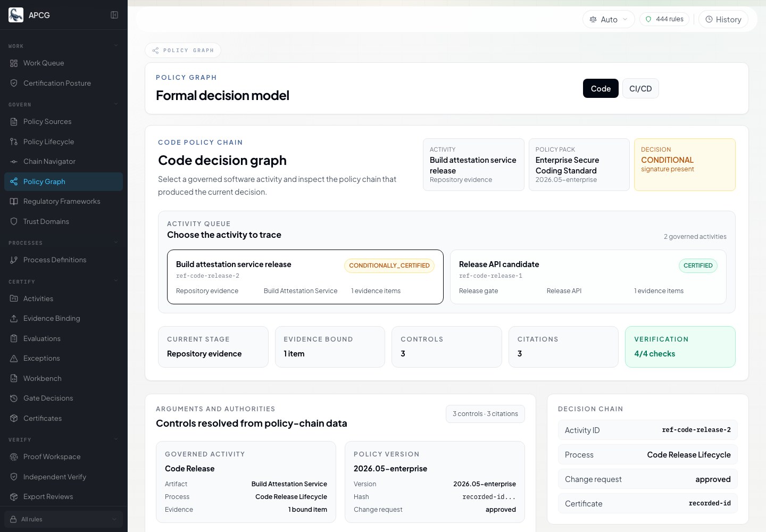Click the 444 rules badge

pyautogui.click(x=664, y=19)
